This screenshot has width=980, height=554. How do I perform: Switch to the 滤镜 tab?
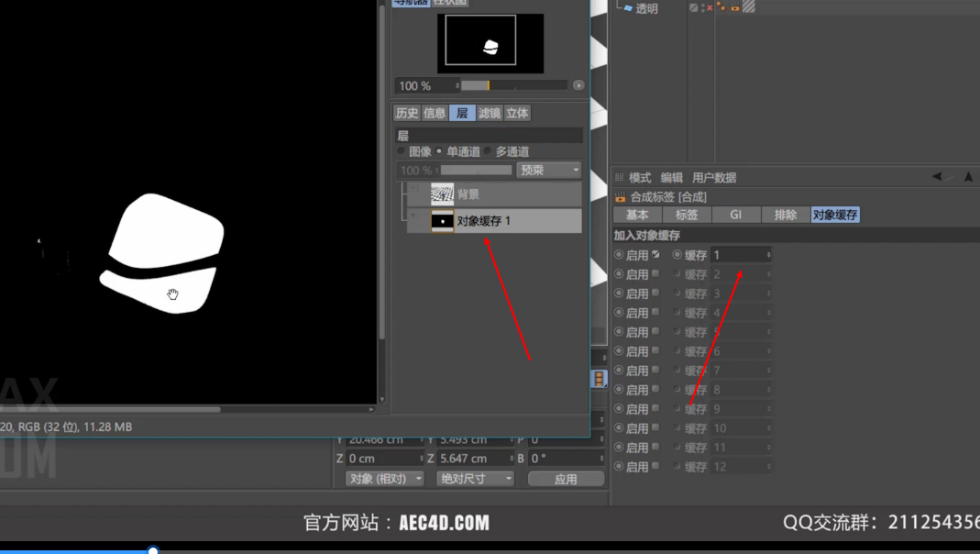pyautogui.click(x=490, y=113)
